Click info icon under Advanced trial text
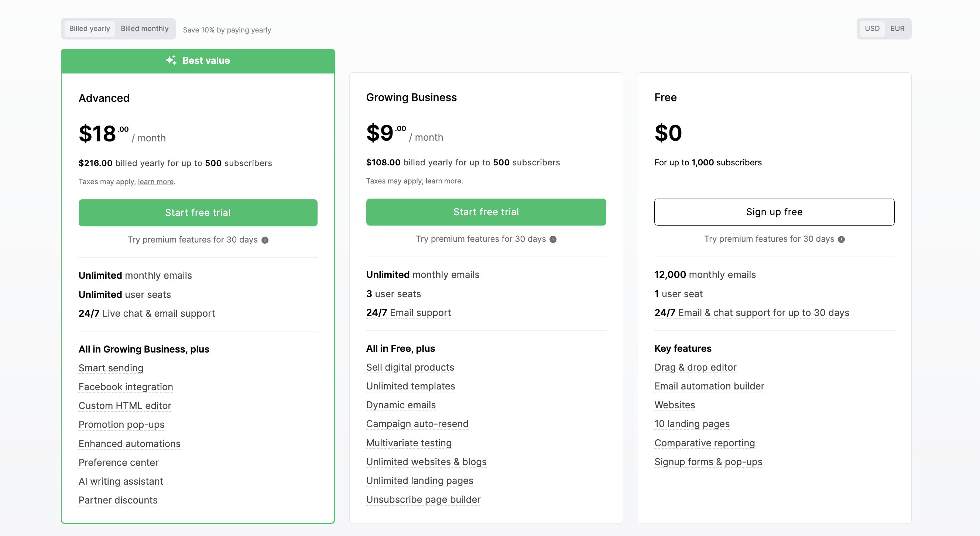Screen dimensions: 980x536 [x=265, y=240]
